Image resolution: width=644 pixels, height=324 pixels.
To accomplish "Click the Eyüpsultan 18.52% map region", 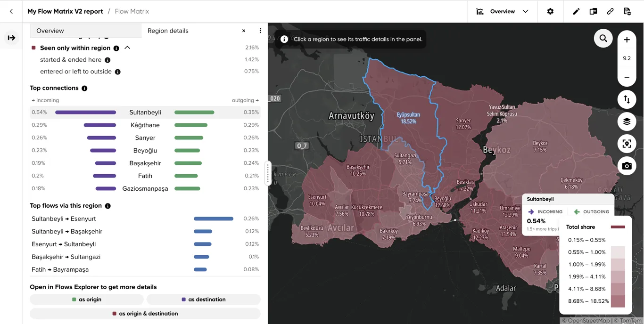I will point(408,118).
